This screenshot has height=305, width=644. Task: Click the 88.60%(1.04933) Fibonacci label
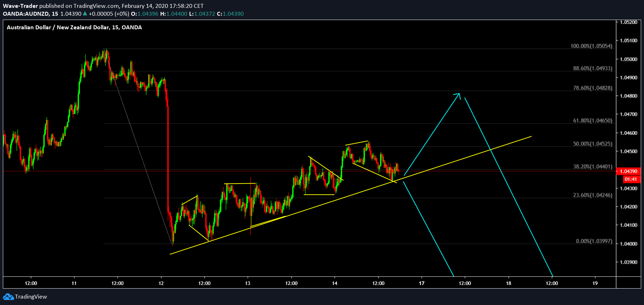coord(593,68)
